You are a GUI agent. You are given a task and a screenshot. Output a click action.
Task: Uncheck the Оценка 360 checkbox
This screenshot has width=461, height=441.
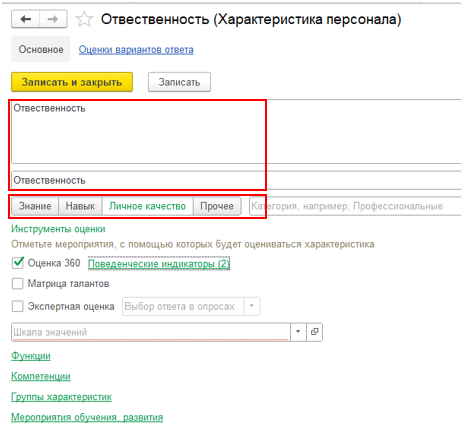click(18, 263)
